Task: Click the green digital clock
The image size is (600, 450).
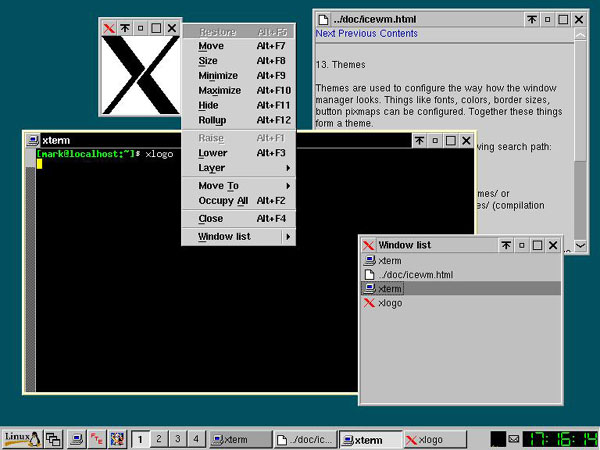Action: [x=560, y=439]
